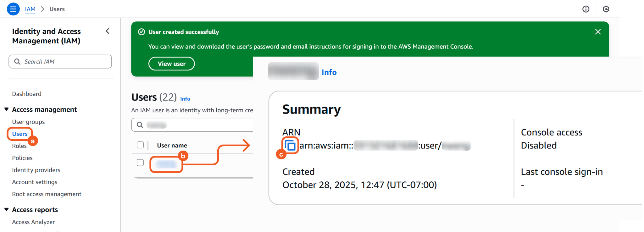The image size is (644, 232).
Task: Open Identity providers page
Action: (x=36, y=170)
